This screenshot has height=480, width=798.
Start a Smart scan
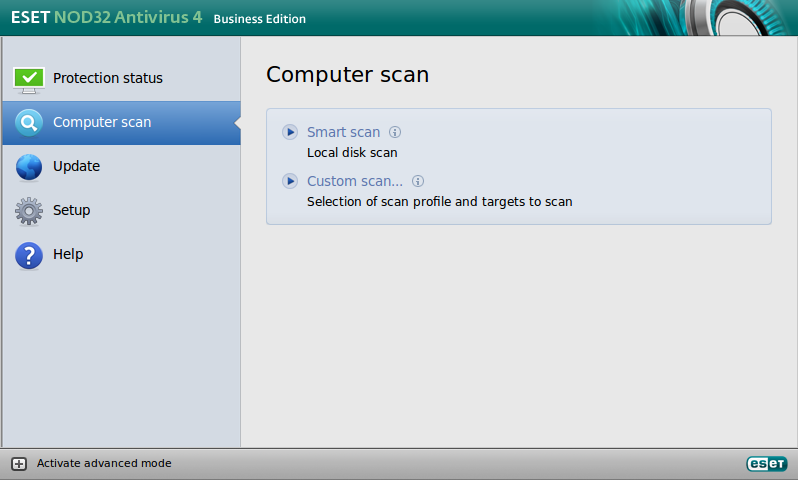point(344,132)
